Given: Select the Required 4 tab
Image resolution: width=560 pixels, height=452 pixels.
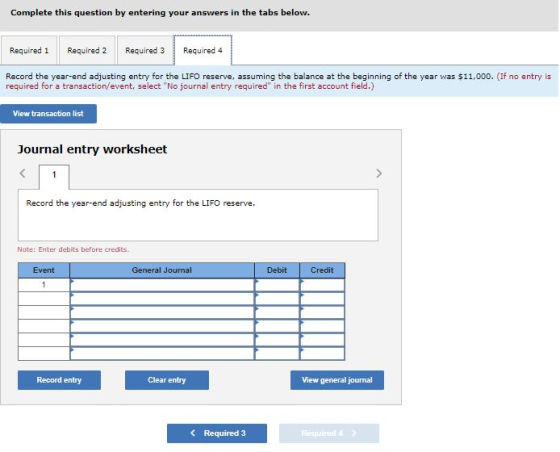Looking at the screenshot, I should [203, 50].
